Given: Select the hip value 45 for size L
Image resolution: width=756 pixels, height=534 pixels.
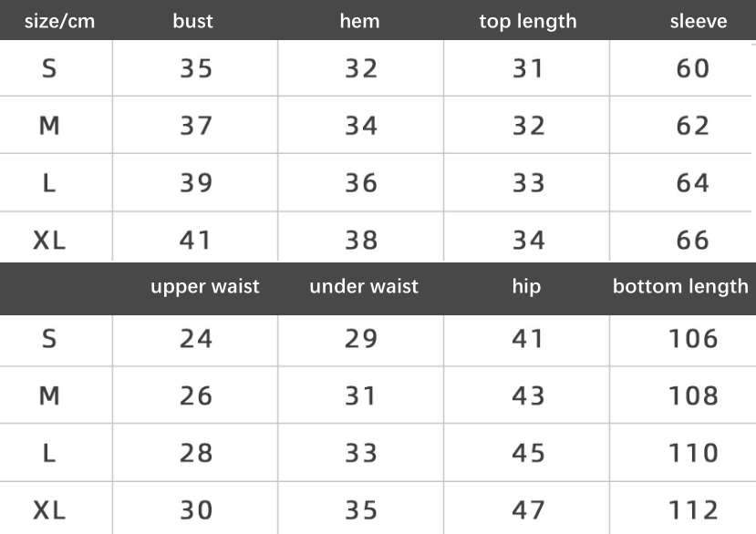Looking at the screenshot, I should 528,454.
